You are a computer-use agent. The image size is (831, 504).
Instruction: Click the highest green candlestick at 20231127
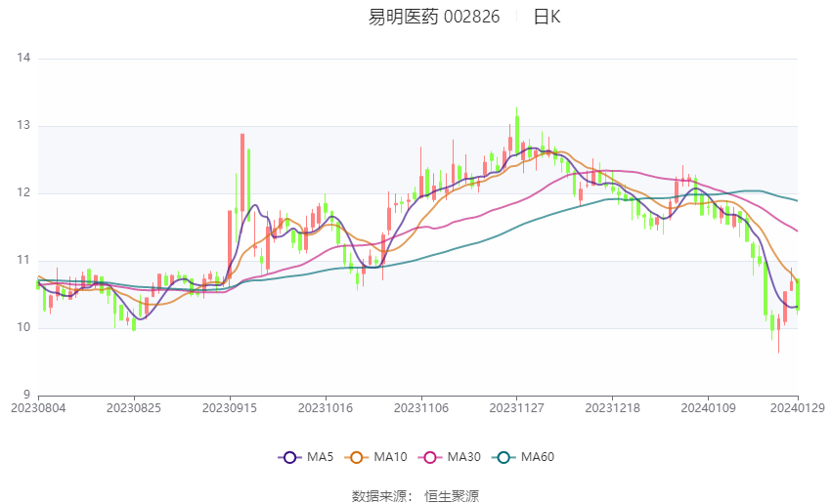(x=517, y=135)
